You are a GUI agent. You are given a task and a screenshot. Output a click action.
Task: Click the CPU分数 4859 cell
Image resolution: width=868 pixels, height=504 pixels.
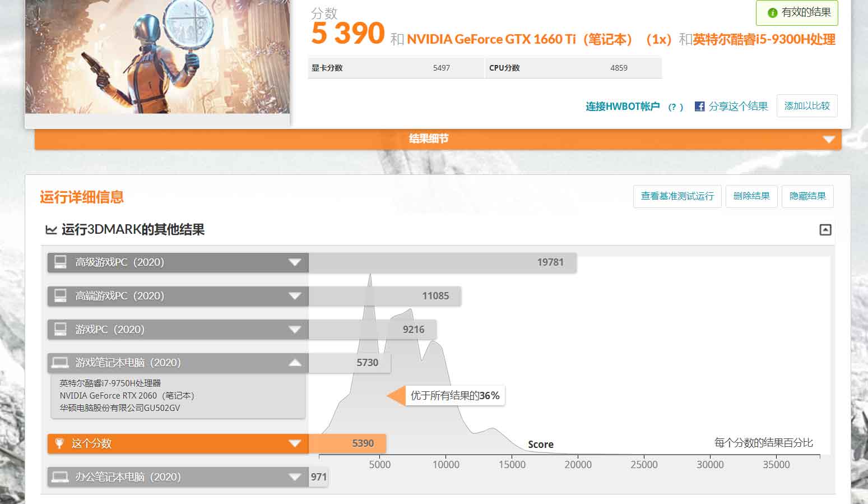coord(573,68)
